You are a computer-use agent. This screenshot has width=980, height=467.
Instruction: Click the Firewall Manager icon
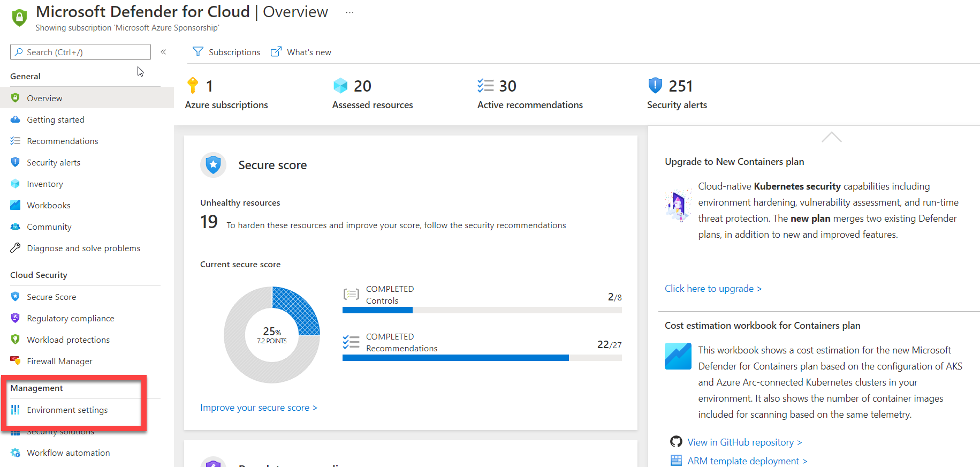click(16, 361)
